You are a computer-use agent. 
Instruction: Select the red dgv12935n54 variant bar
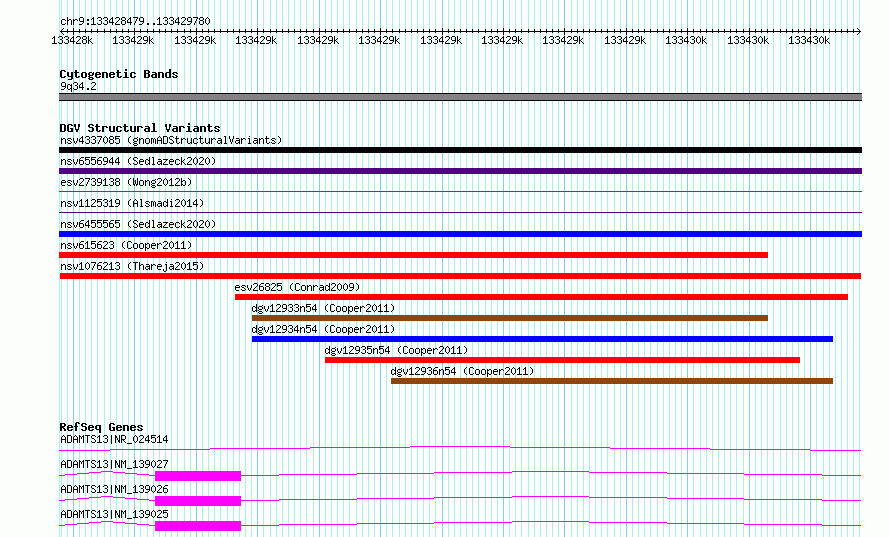(562, 360)
